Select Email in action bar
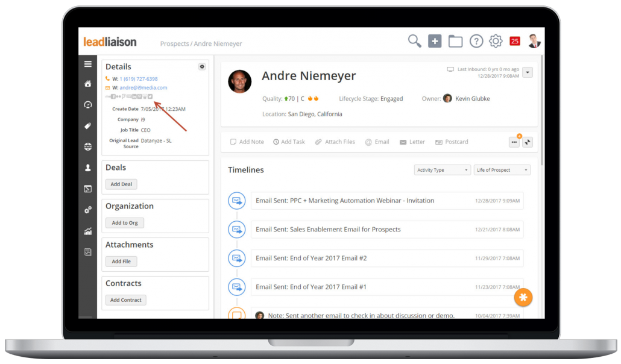621x364 pixels. pyautogui.click(x=377, y=142)
